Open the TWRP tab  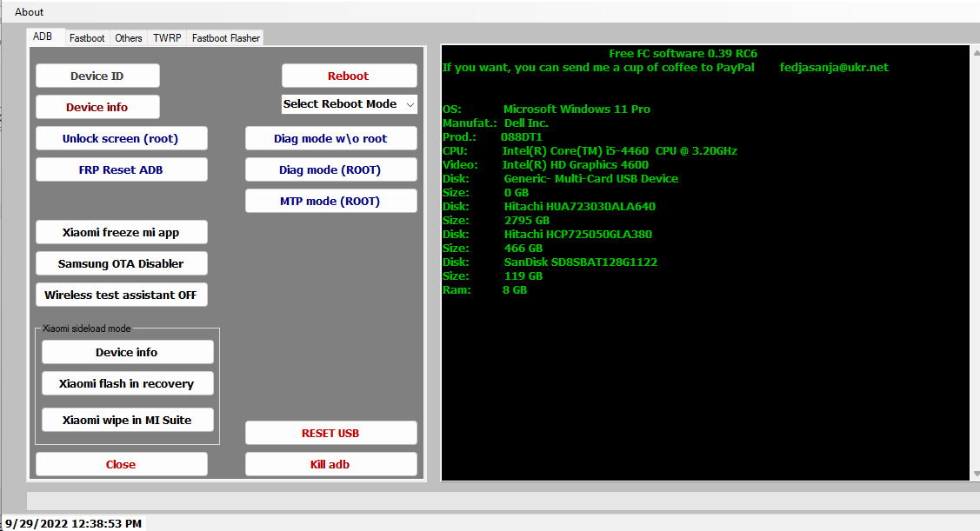click(166, 37)
